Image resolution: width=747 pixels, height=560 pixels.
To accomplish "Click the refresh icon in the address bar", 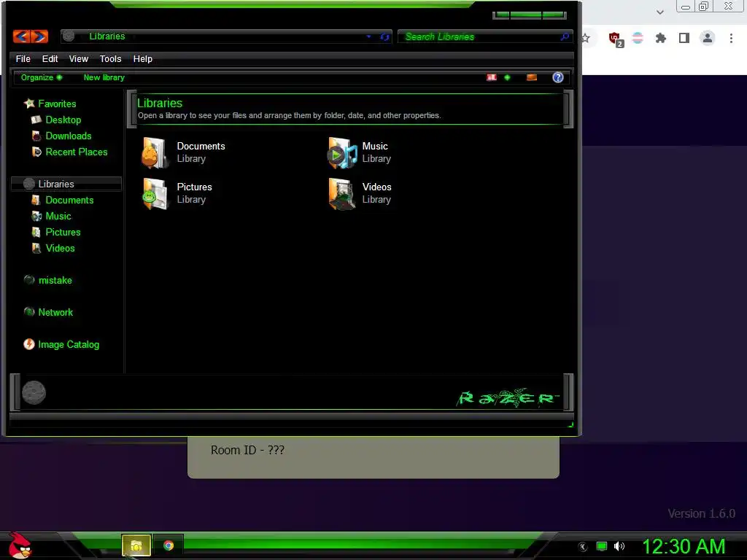I will point(384,36).
